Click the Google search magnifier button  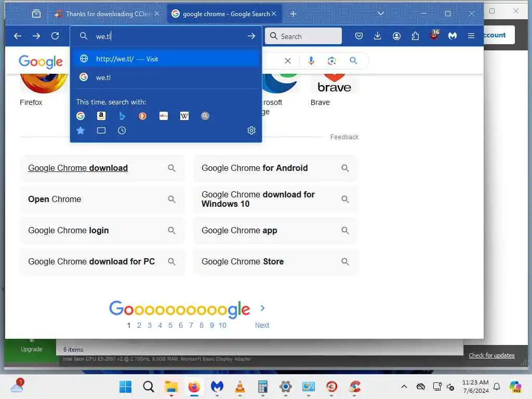tap(353, 61)
